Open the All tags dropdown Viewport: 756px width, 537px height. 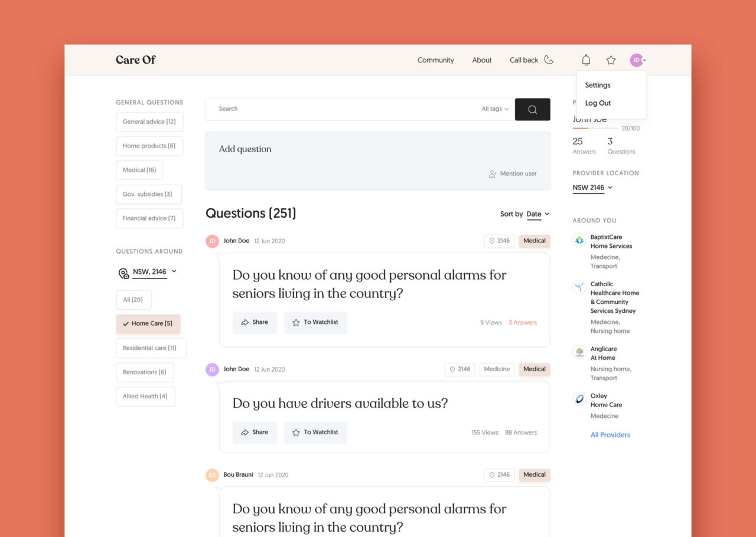[x=495, y=109]
